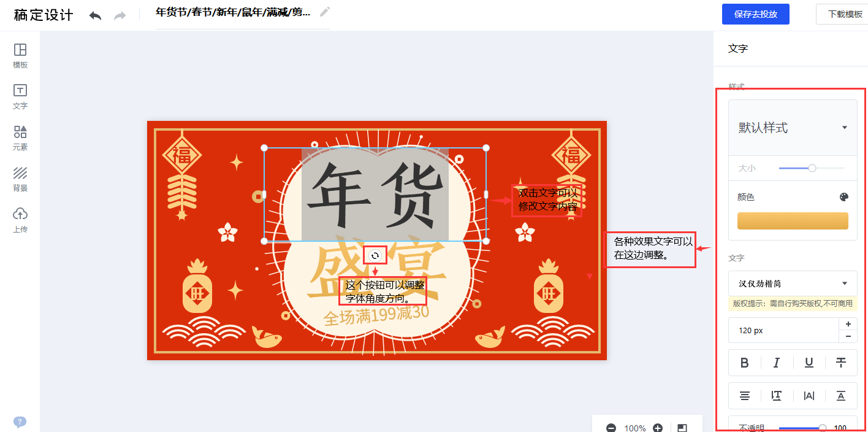Toggle strikethrough formatting
Screen dimensions: 868x432
tap(841, 363)
